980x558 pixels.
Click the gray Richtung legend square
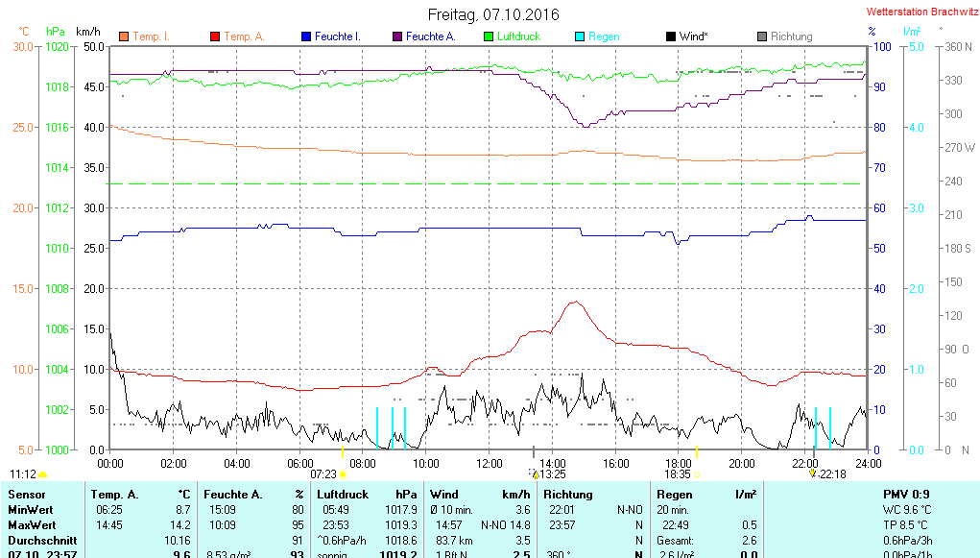coord(762,37)
